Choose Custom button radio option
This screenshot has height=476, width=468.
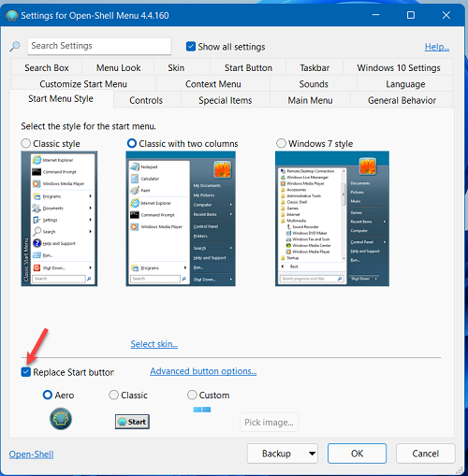point(192,395)
